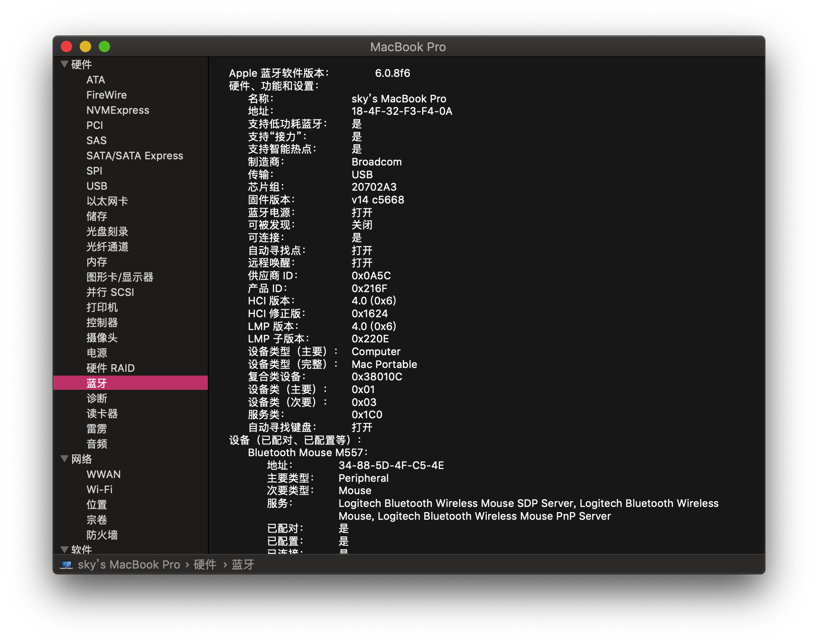Open 光盘刻录 sidebar entry
Viewport: 818px width, 644px height.
coord(107,231)
